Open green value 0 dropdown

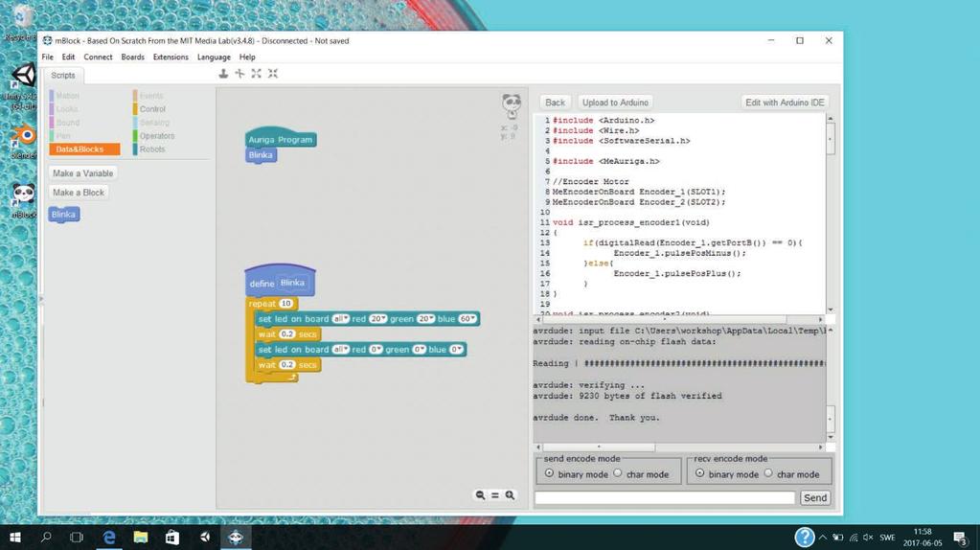click(419, 350)
